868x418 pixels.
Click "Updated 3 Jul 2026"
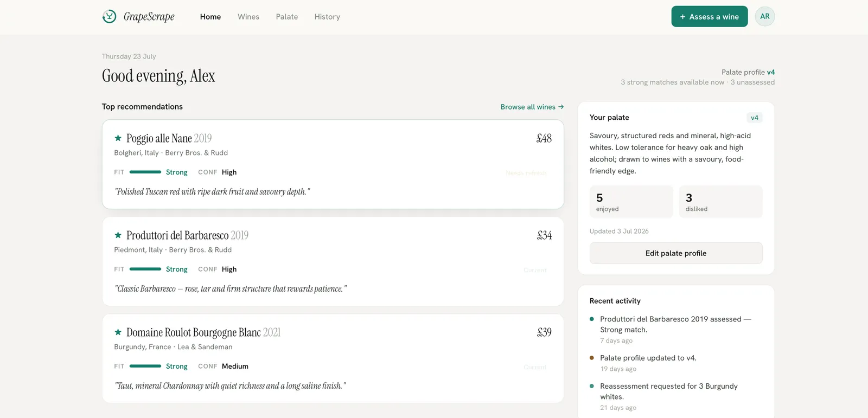[619, 231]
